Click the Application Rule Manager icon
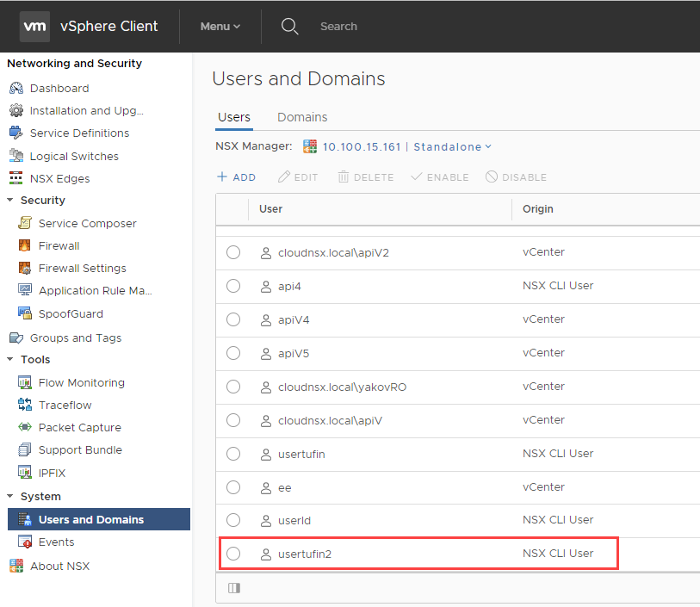Image resolution: width=700 pixels, height=607 pixels. click(25, 289)
